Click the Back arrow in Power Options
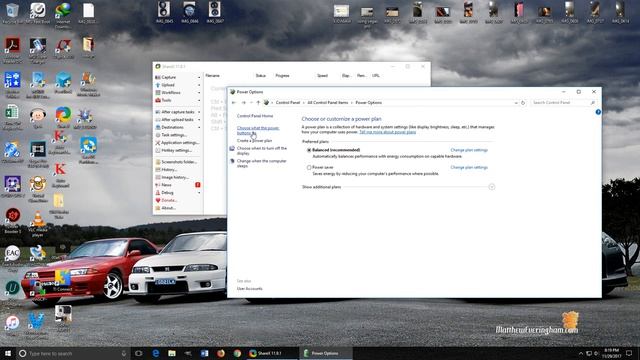This screenshot has width=640, height=360. click(234, 103)
